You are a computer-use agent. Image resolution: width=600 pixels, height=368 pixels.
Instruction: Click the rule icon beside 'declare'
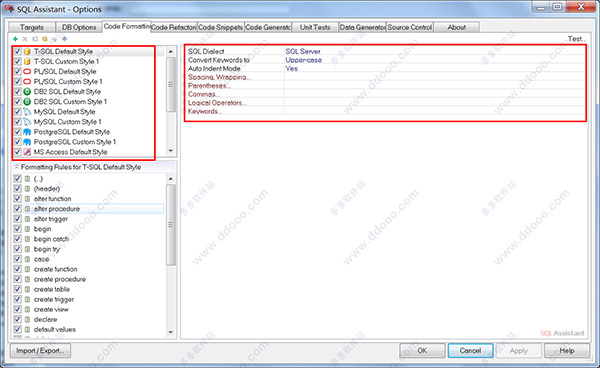[x=27, y=319]
